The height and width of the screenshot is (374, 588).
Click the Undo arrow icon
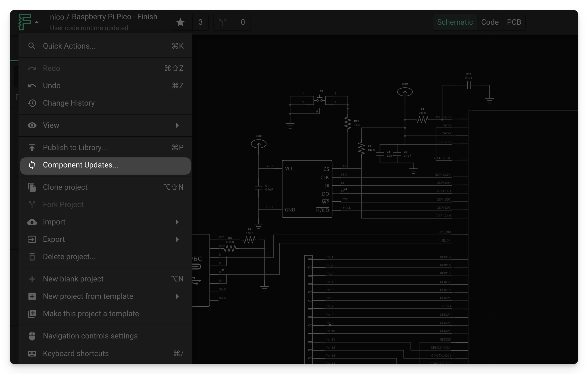pyautogui.click(x=32, y=86)
